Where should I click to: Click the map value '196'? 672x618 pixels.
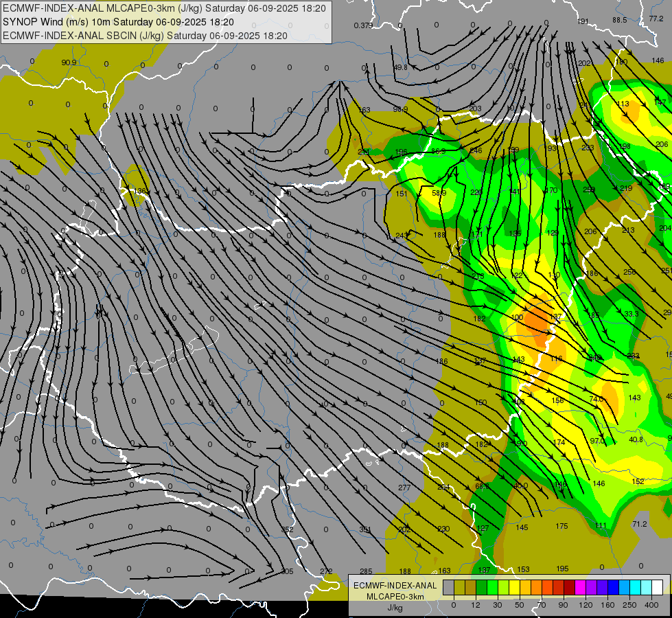pyautogui.click(x=401, y=152)
